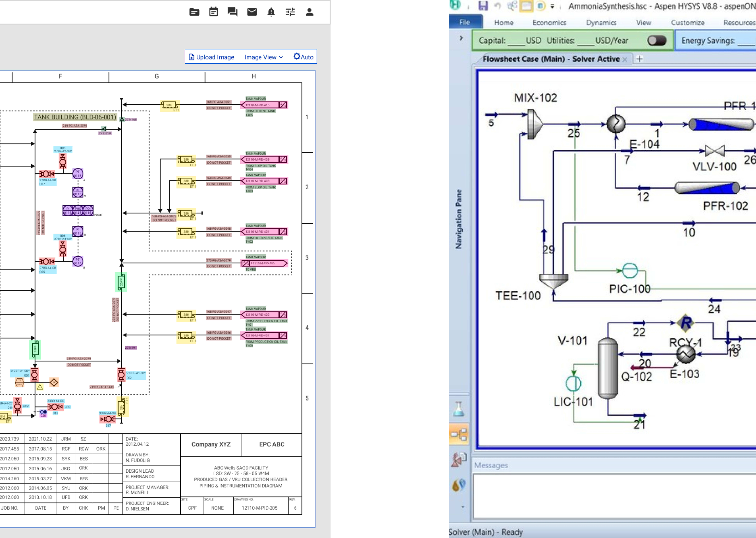The width and height of the screenshot is (756, 538).
Task: Select the E-104 heat exchanger icon
Action: [616, 124]
